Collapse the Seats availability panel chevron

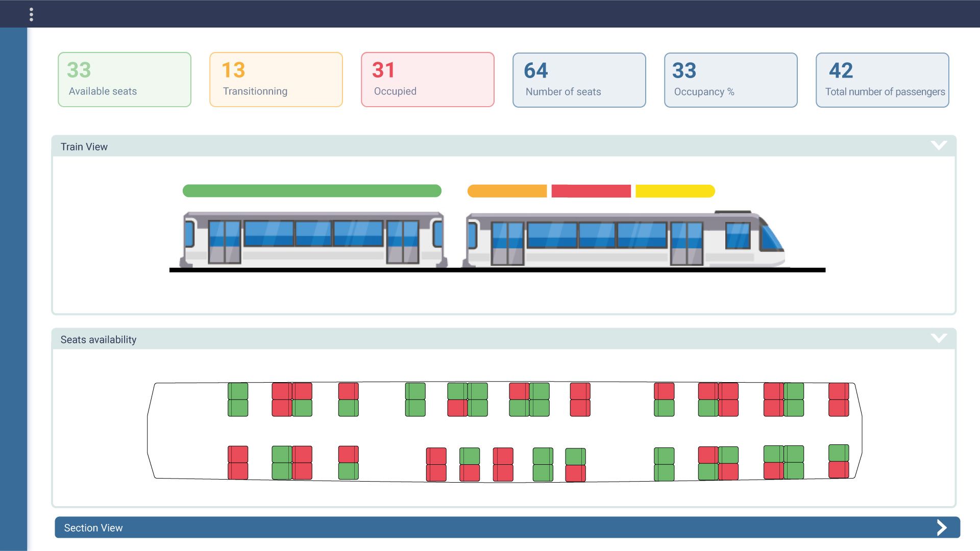pyautogui.click(x=939, y=338)
